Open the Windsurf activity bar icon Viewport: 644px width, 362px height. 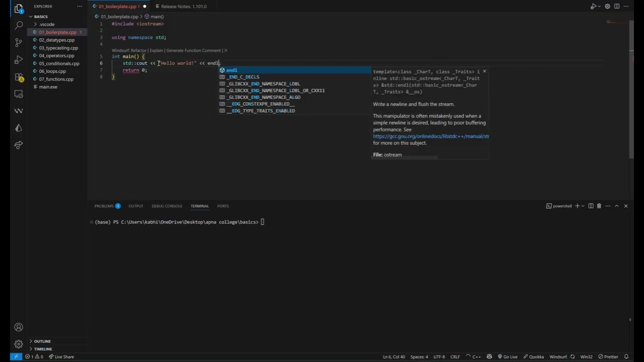point(19,111)
